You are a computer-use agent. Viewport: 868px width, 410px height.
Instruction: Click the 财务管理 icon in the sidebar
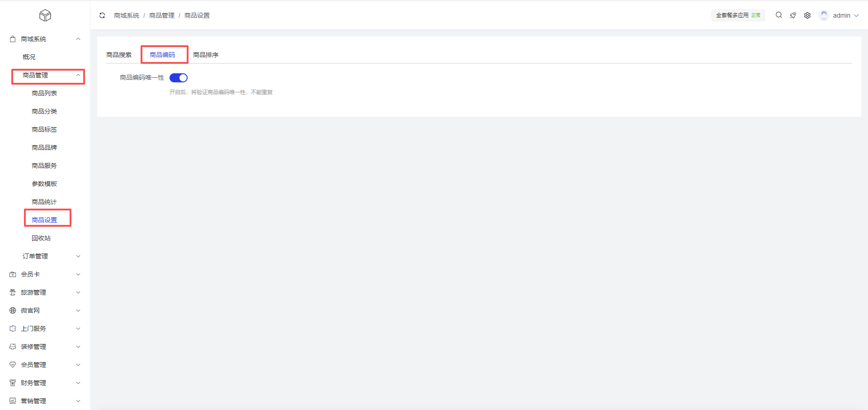[x=13, y=383]
